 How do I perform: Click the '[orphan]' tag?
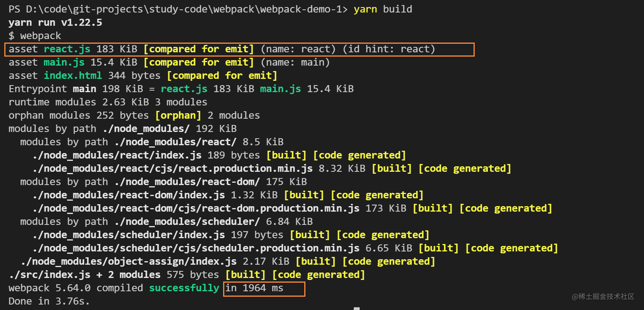[x=178, y=115]
